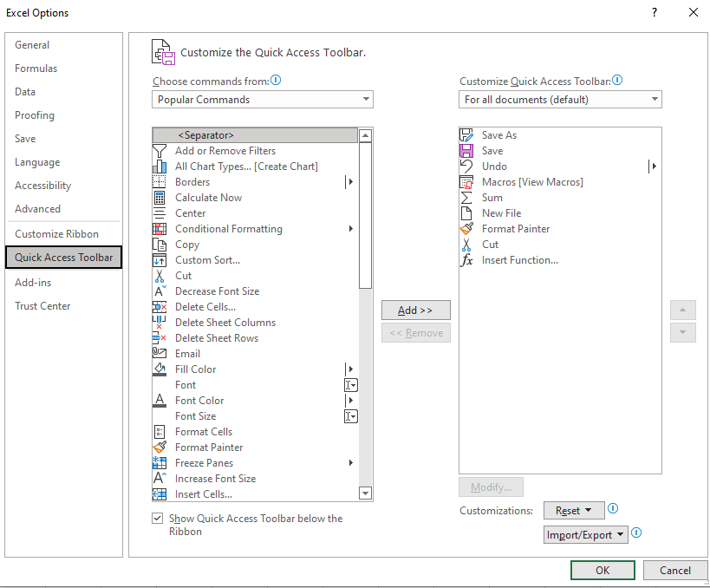710x588 pixels.
Task: Click the Insert Function fx icon
Action: (x=466, y=260)
